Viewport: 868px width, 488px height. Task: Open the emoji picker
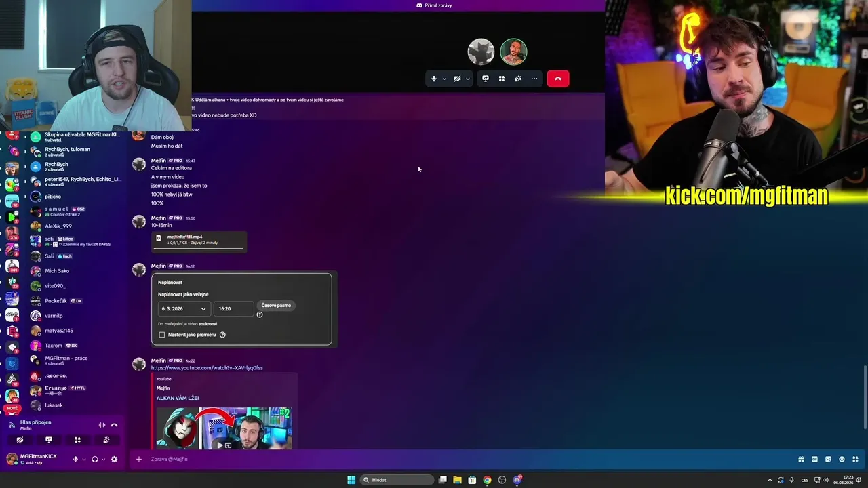point(842,459)
